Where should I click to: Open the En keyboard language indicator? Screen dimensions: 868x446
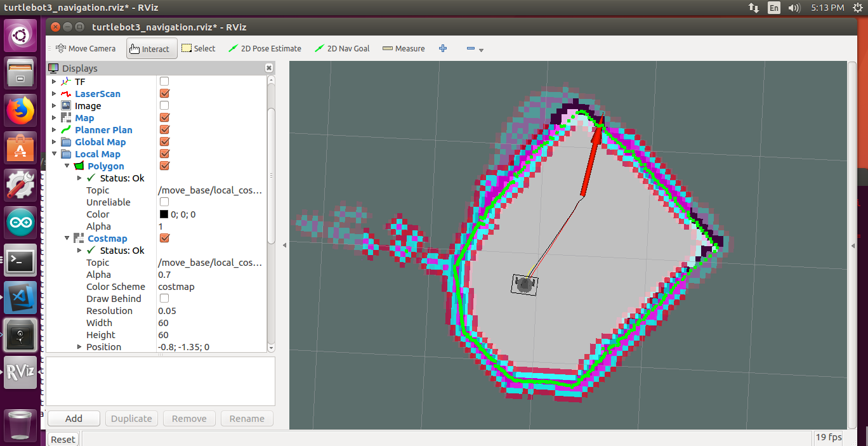pos(773,8)
